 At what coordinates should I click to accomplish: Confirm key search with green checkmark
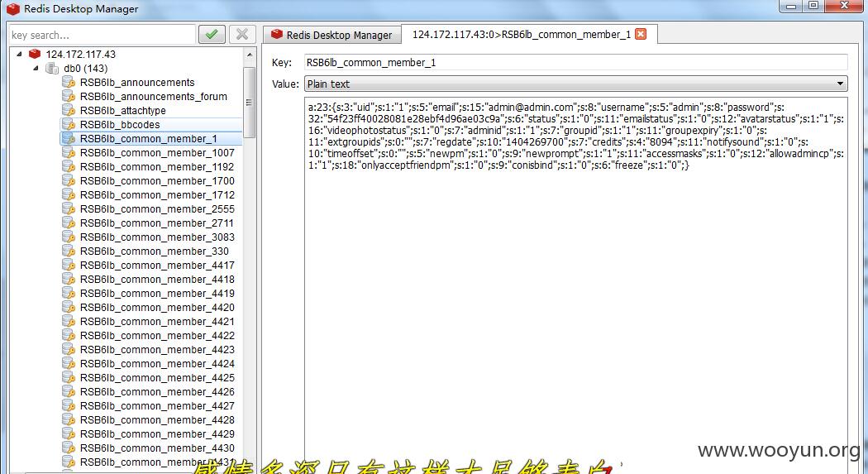tap(212, 35)
